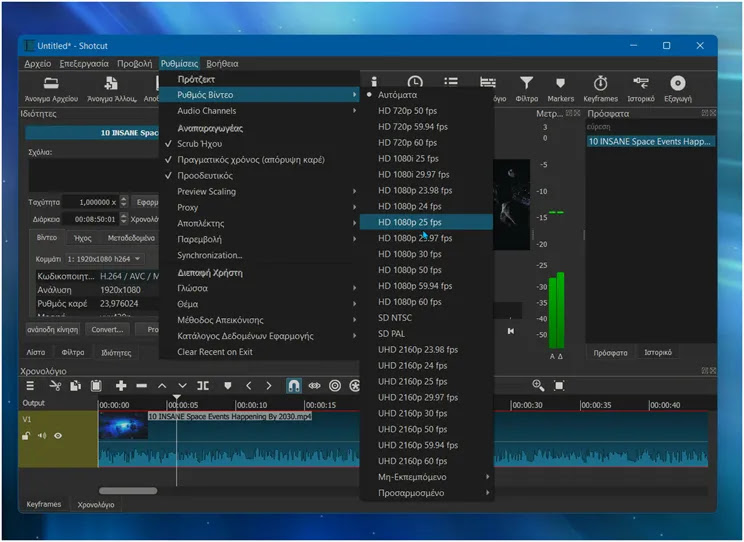Image resolution: width=744 pixels, height=542 pixels.
Task: Open Κομμάτι 1: 1920x1080 h264 dropdown
Action: [104, 259]
